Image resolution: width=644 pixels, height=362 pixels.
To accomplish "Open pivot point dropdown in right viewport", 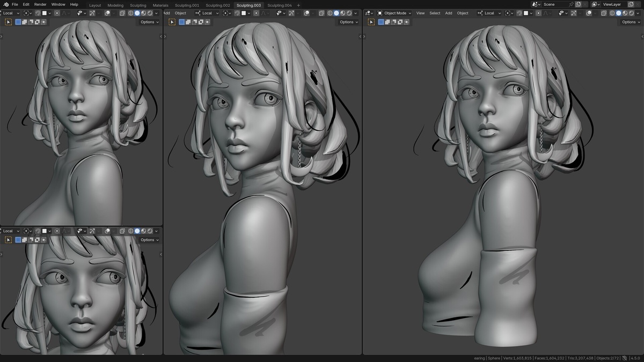I will tap(509, 13).
